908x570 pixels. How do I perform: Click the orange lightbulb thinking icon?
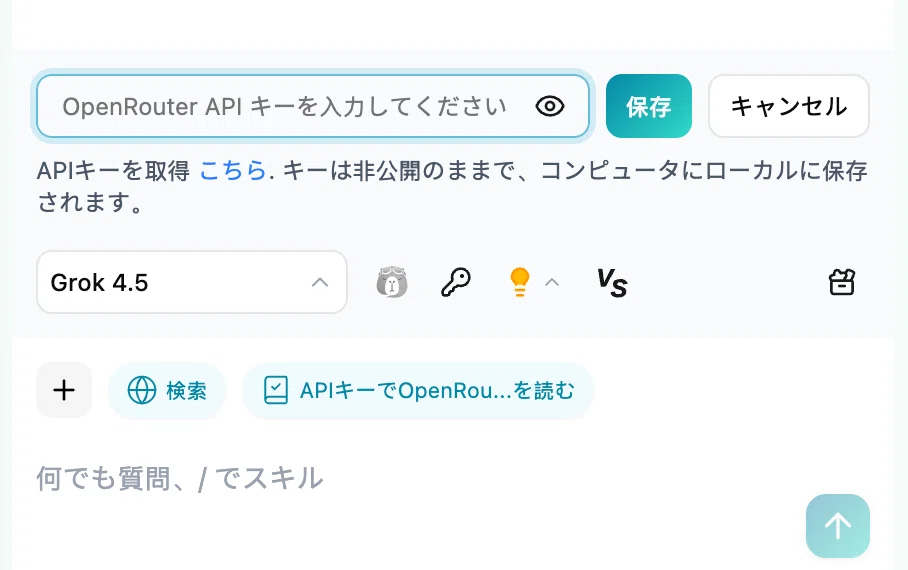point(519,282)
